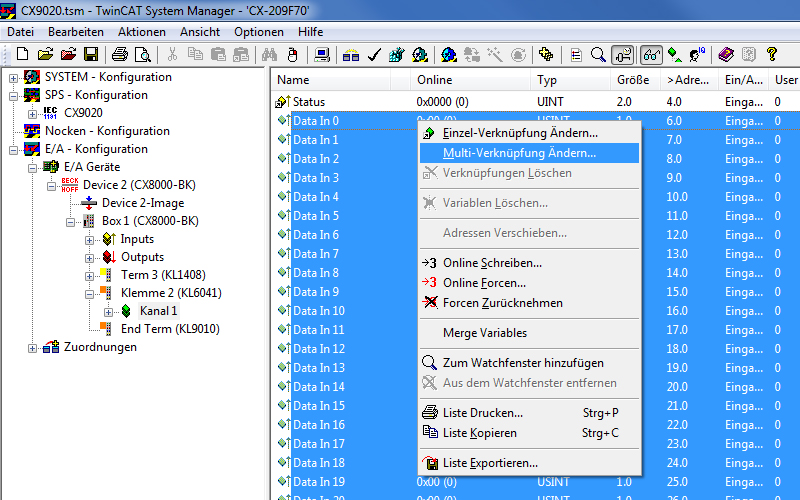This screenshot has height=500, width=800.
Task: Click the binoculars Find icon
Action: point(269,54)
